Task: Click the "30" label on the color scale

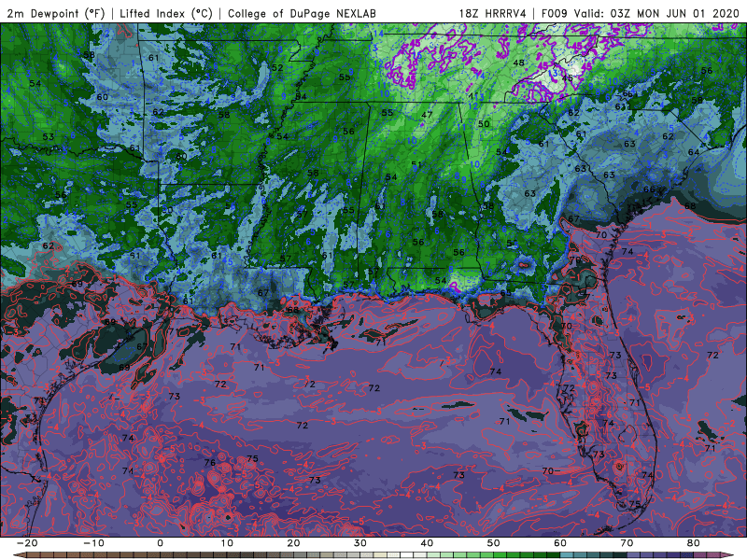Action: [x=360, y=543]
